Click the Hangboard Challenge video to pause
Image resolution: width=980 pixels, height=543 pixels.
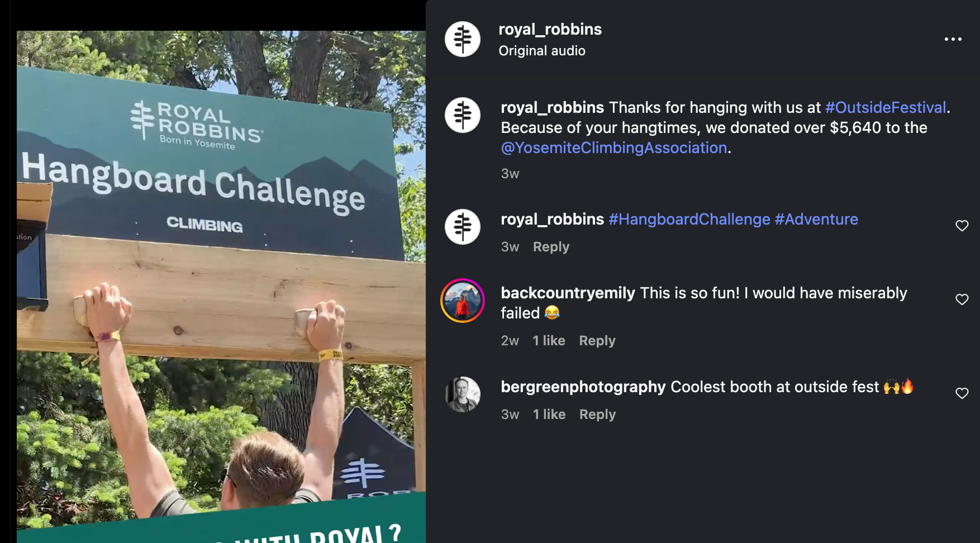(221, 287)
